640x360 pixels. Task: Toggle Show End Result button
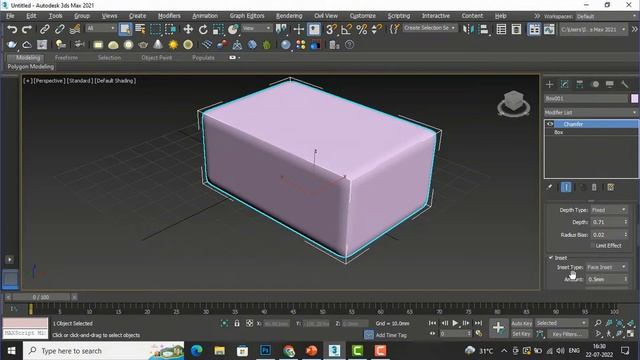566,187
